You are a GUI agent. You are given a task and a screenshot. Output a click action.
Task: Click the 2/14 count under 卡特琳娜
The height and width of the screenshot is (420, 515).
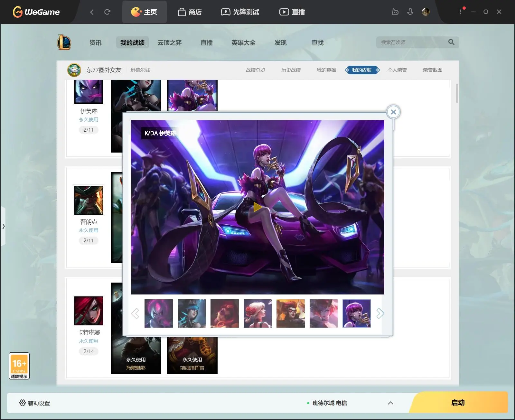(x=89, y=351)
